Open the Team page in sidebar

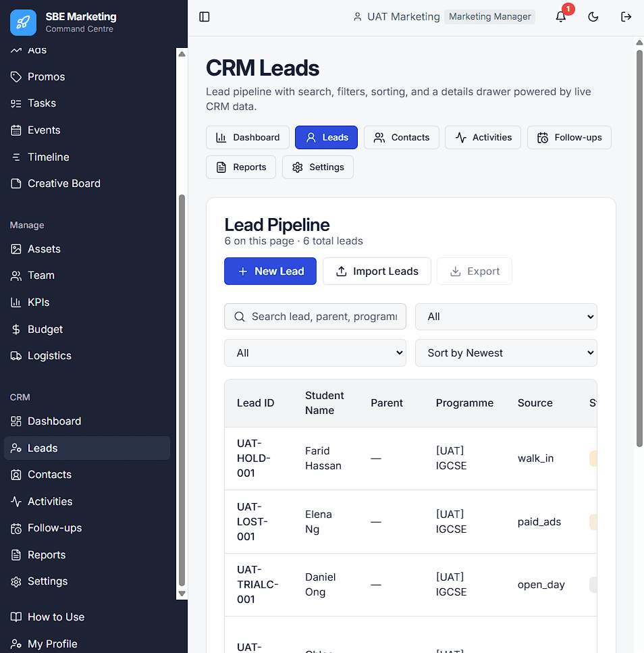[x=86, y=276]
